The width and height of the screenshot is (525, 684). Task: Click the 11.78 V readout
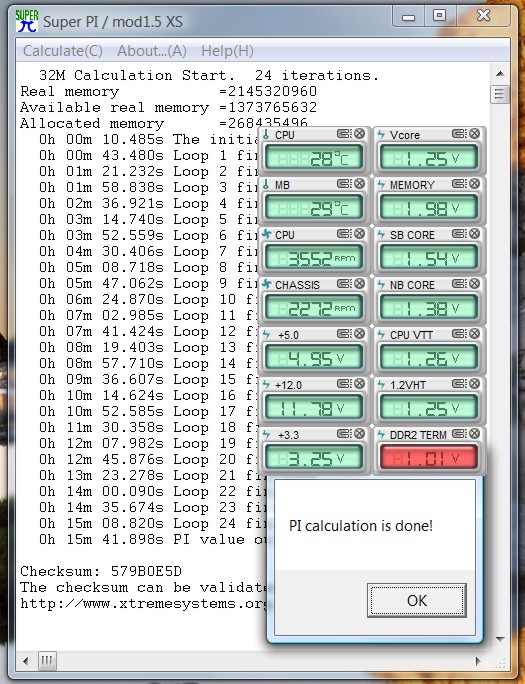click(x=314, y=407)
